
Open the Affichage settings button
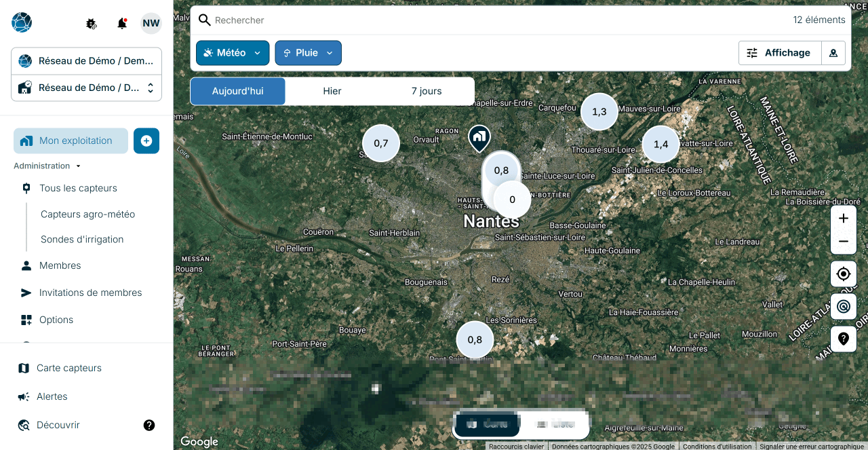[x=780, y=53]
